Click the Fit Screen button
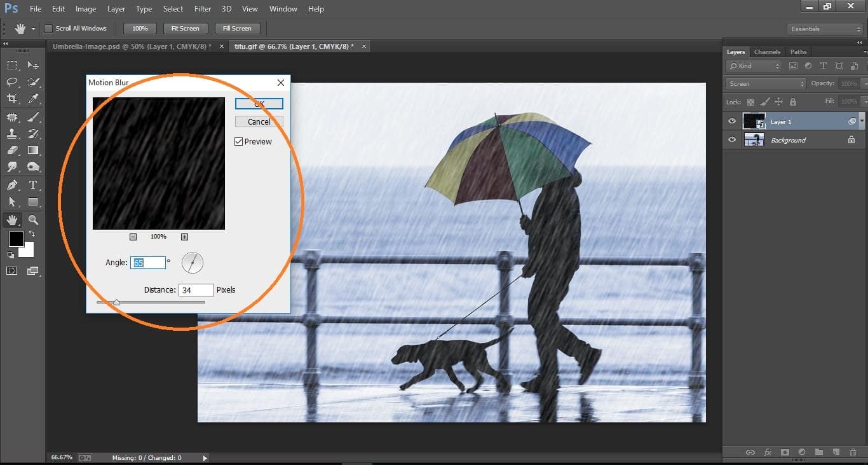Image resolution: width=868 pixels, height=465 pixels. coord(185,28)
